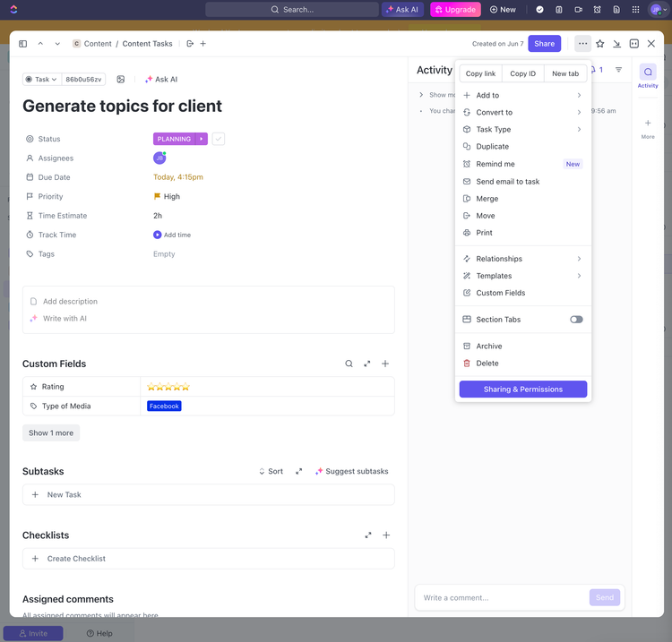This screenshot has width=672, height=642.
Task: Click the top Search box
Action: click(292, 10)
